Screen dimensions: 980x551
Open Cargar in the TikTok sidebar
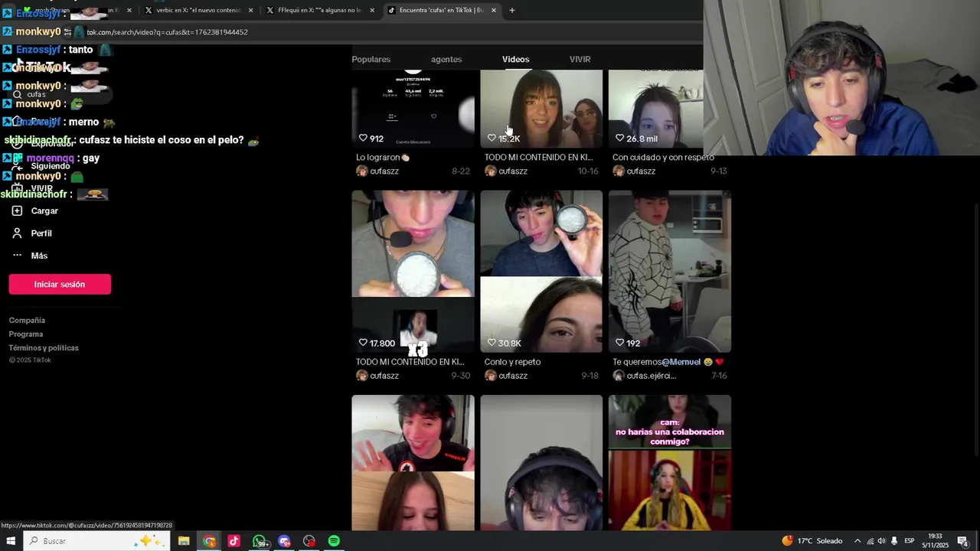(44, 210)
